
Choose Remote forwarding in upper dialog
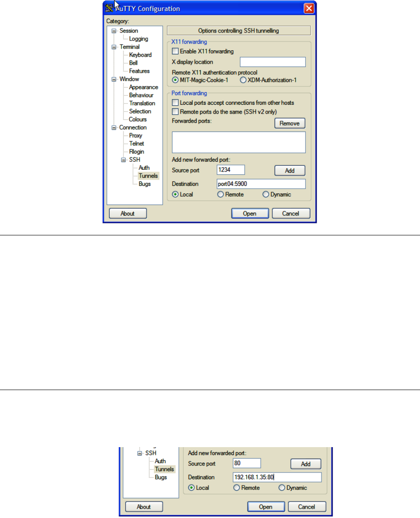coord(220,194)
